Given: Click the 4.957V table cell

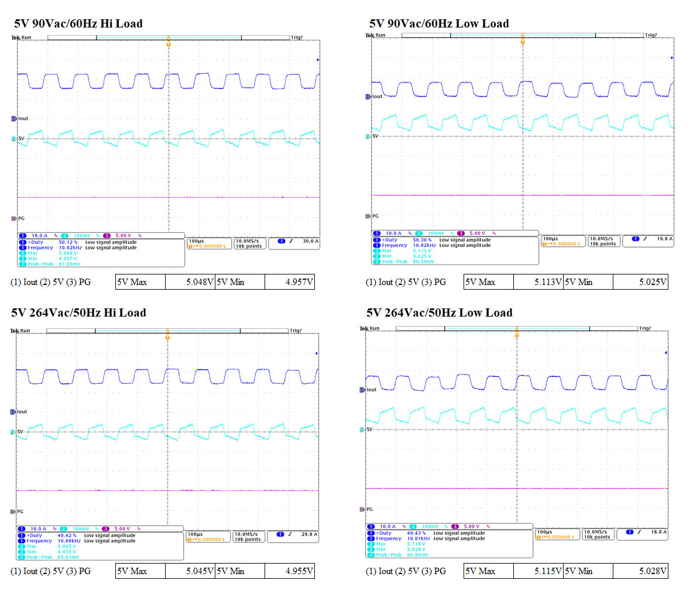Looking at the screenshot, I should coord(290,282).
